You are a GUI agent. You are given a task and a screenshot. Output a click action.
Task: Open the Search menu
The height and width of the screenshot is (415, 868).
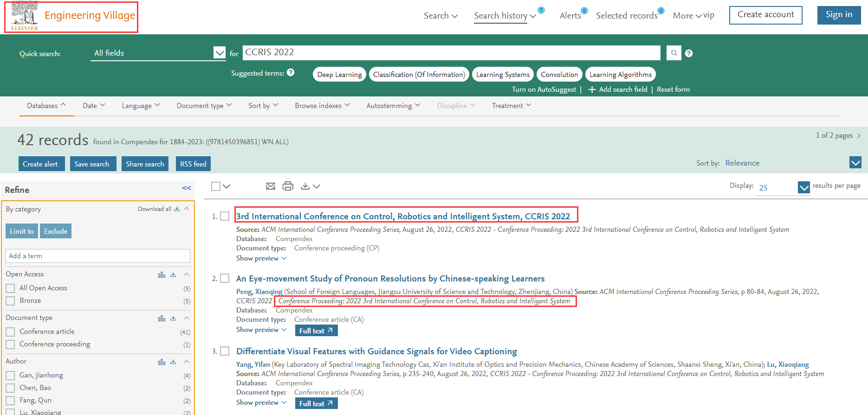(440, 16)
